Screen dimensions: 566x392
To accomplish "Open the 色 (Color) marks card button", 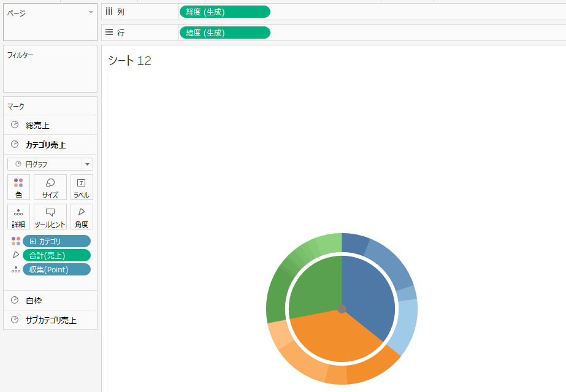I will coord(18,186).
